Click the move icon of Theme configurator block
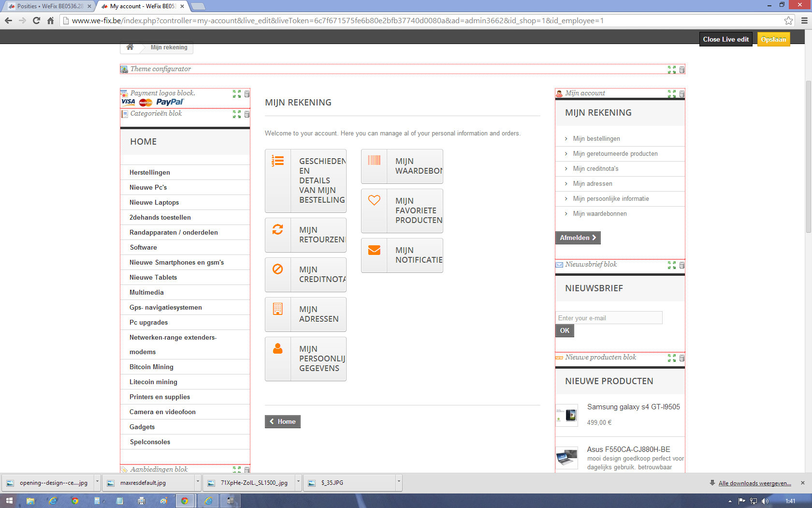This screenshot has width=812, height=508. pyautogui.click(x=672, y=70)
